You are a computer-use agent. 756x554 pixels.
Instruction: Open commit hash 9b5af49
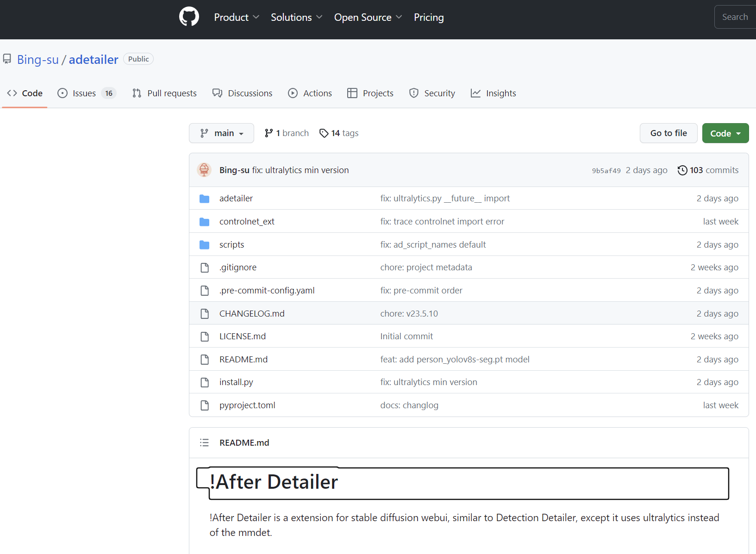(606, 170)
